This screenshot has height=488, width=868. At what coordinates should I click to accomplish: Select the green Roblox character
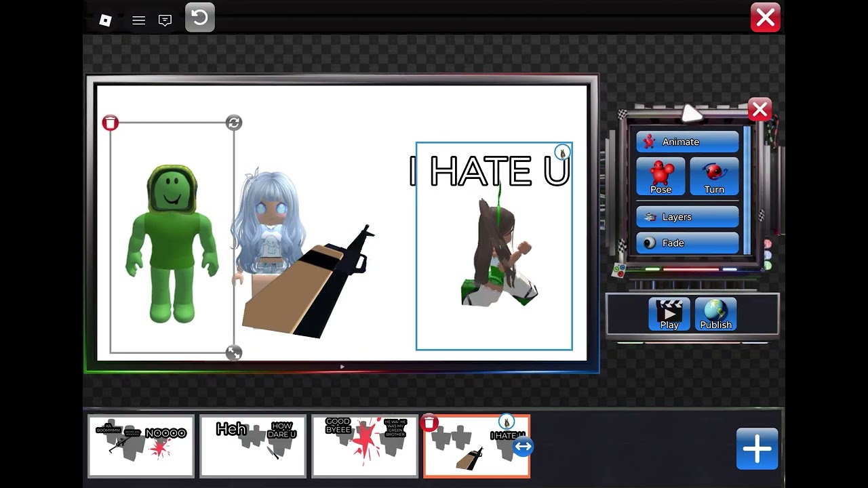pyautogui.click(x=172, y=244)
